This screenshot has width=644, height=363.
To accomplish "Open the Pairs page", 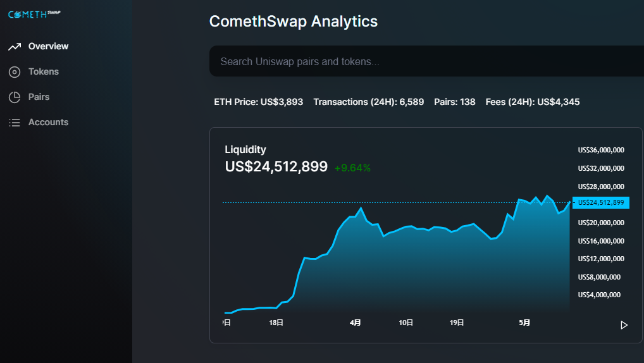I will pos(39,97).
